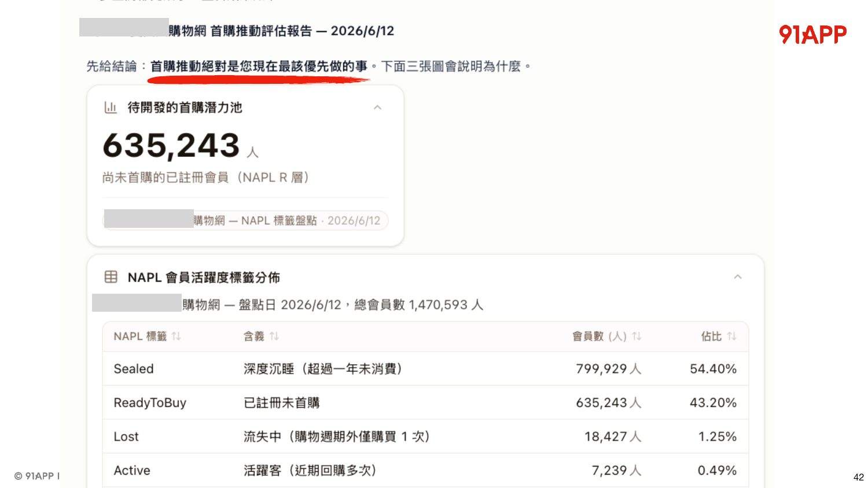Click the 635,243 人 cell in ReadyToBuy row

[609, 403]
